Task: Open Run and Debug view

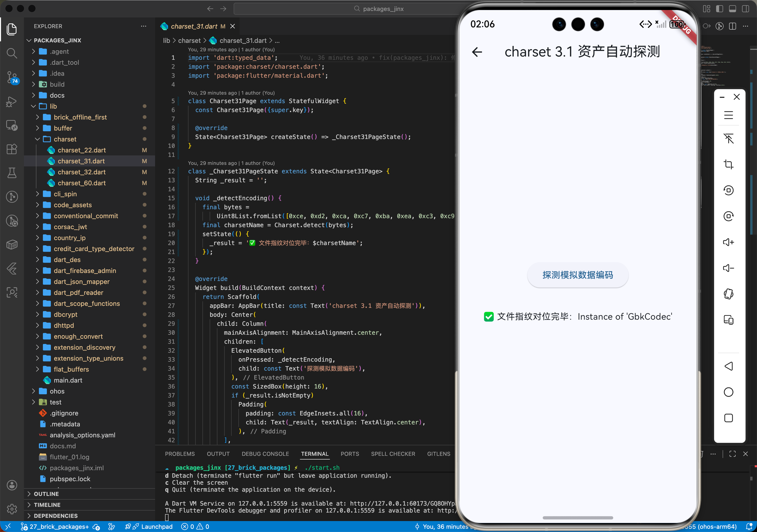Action: [12, 102]
